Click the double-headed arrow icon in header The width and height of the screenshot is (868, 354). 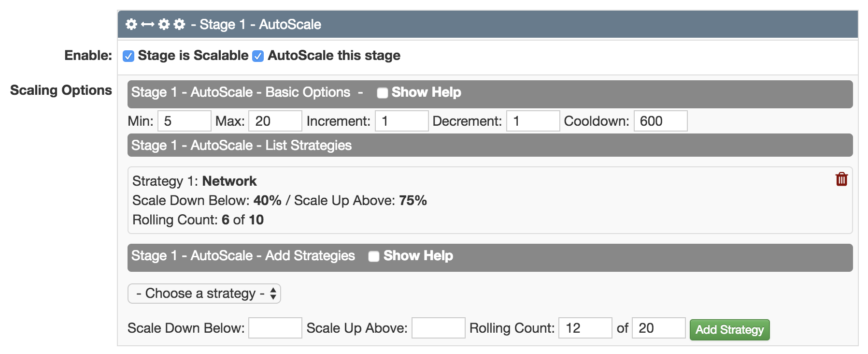[148, 24]
